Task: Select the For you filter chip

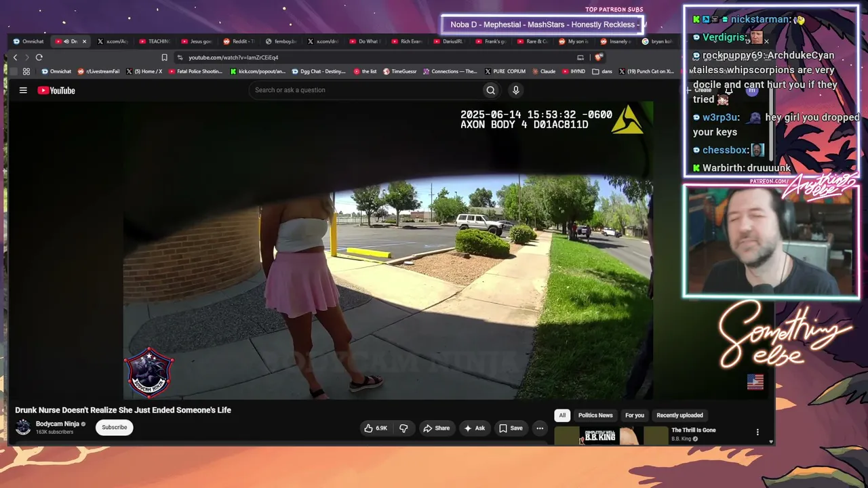Action: click(635, 415)
